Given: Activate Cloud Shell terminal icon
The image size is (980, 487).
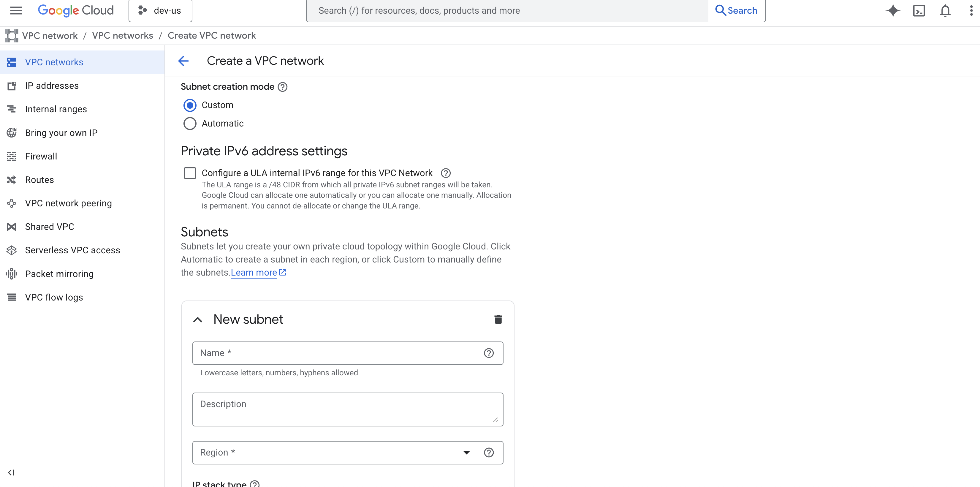Looking at the screenshot, I should (919, 10).
